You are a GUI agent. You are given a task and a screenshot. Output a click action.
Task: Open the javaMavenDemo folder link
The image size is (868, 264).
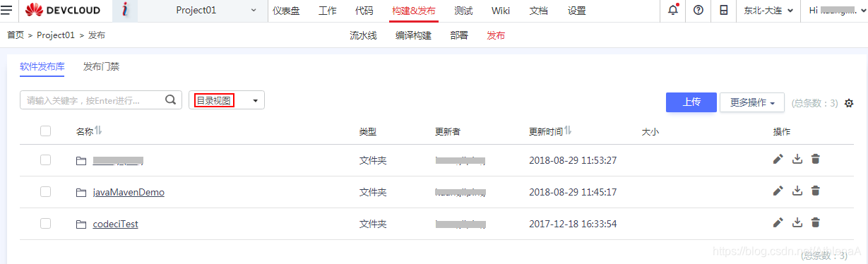tap(129, 192)
